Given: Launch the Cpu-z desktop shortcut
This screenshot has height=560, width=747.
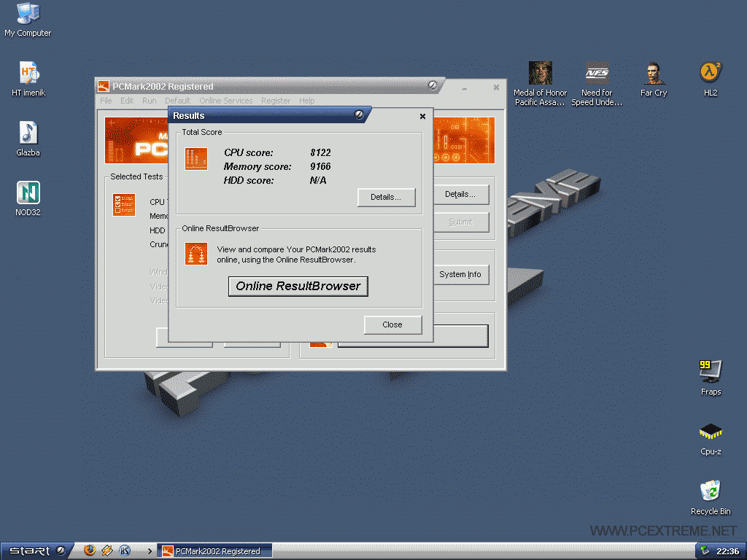Looking at the screenshot, I should [711, 432].
